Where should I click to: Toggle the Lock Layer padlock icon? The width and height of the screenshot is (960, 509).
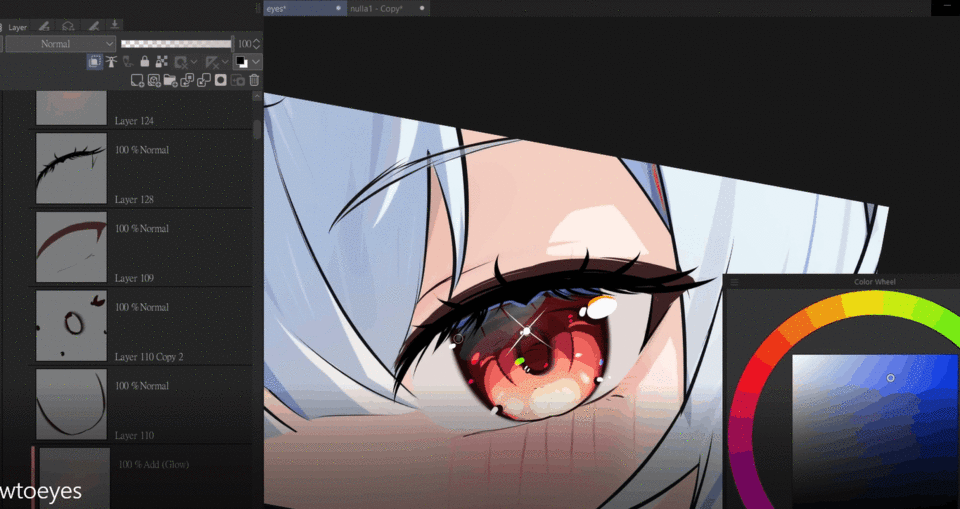[144, 62]
